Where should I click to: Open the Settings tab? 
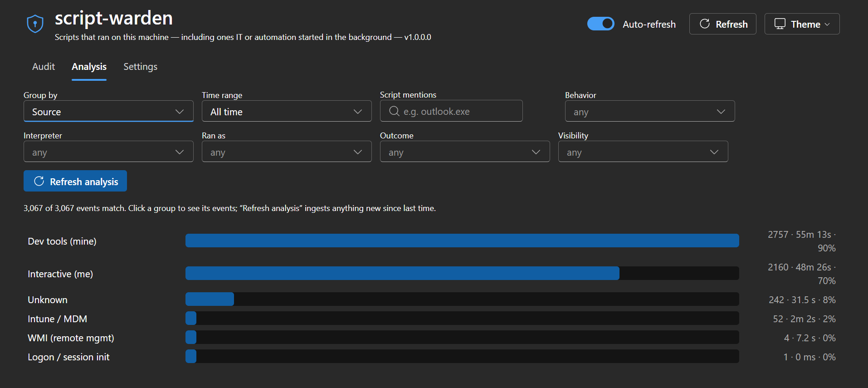(x=141, y=67)
